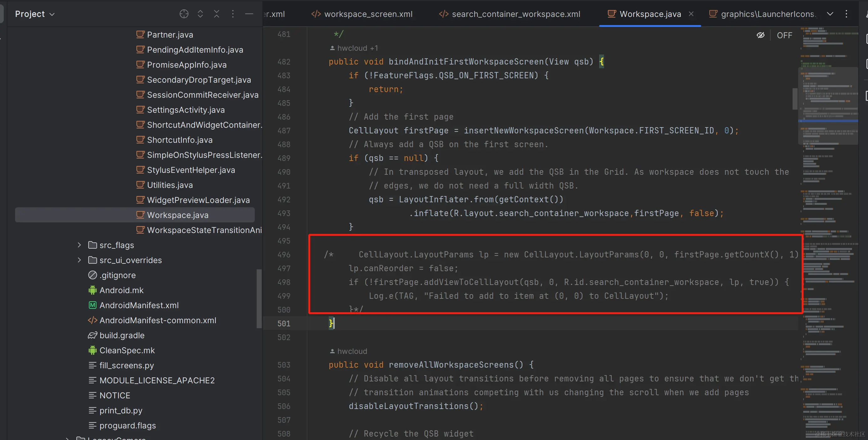The height and width of the screenshot is (440, 868).
Task: Click WorkspaceStateTransitionAni file in tree
Action: [199, 230]
